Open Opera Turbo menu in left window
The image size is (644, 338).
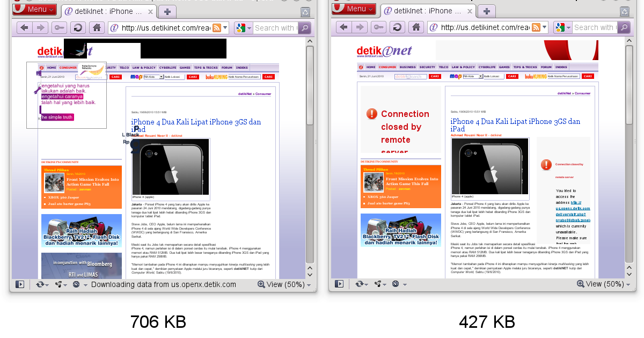pyautogui.click(x=79, y=284)
